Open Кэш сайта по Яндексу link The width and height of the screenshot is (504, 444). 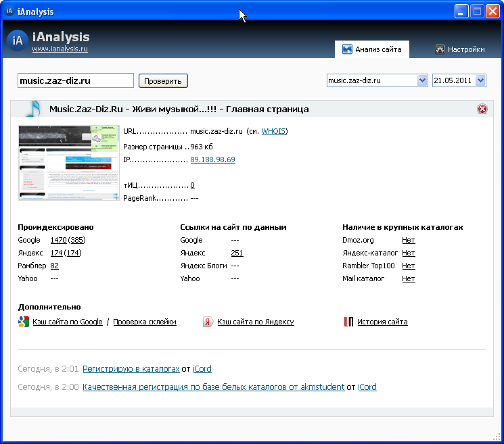(256, 322)
